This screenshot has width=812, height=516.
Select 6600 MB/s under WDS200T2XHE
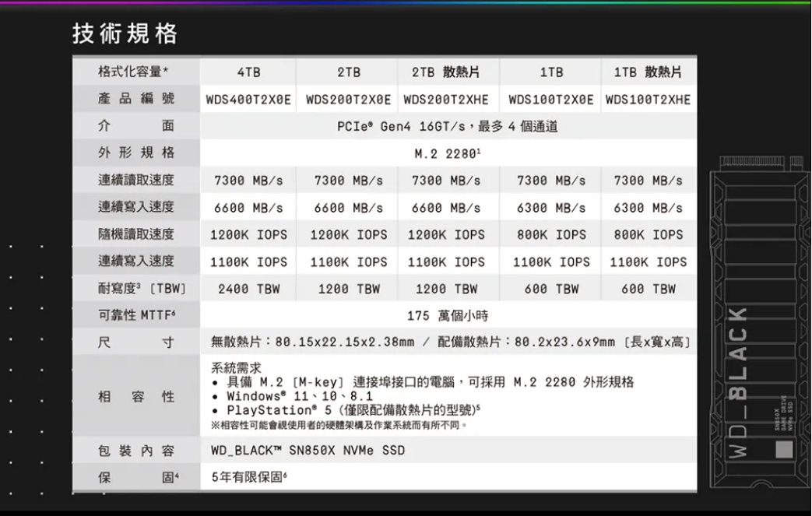coord(446,208)
